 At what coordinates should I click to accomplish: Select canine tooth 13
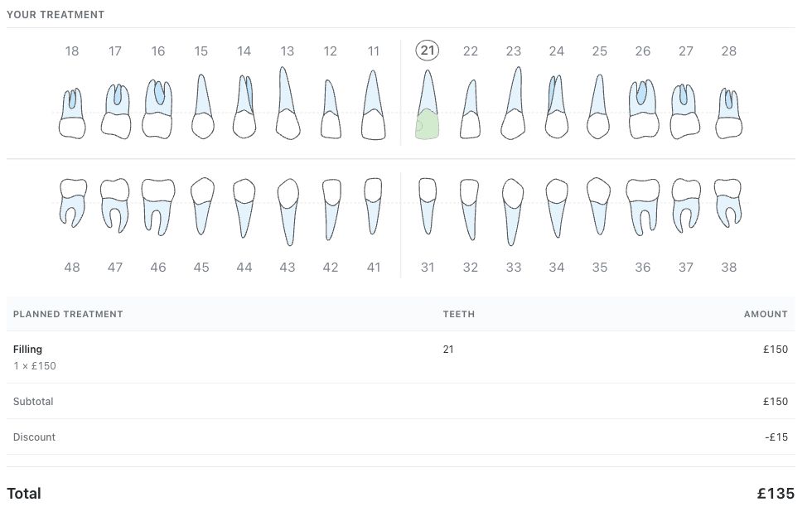pyautogui.click(x=288, y=103)
